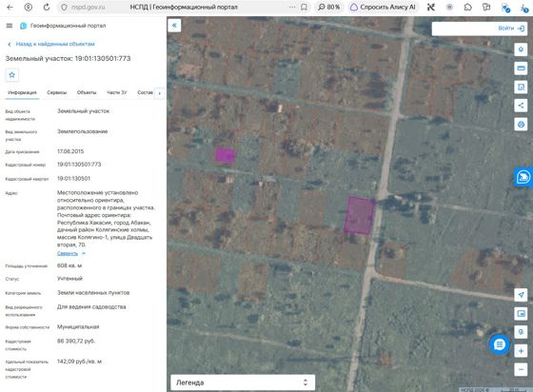Viewport: 533px width, 392px height.
Task: Click the heading Земельный участок: 19:01:130501:773
Action: click(x=68, y=58)
